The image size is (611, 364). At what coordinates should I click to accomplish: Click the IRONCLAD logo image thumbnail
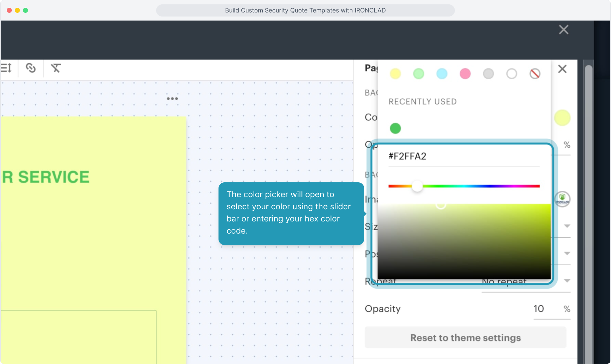562,200
